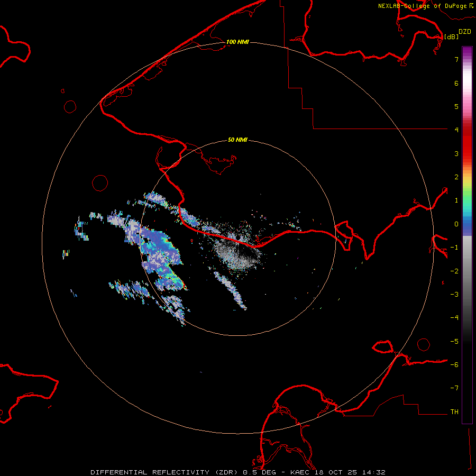Click the -1 value on color scale
Screen dimensions: 476x476
coord(454,248)
